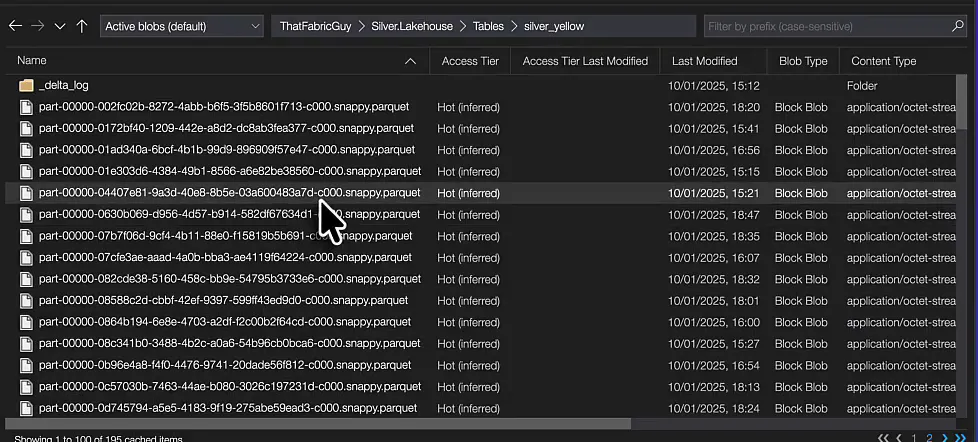Click ThatFabricGuy in the breadcrumb
The height and width of the screenshot is (442, 978).
[x=316, y=26]
